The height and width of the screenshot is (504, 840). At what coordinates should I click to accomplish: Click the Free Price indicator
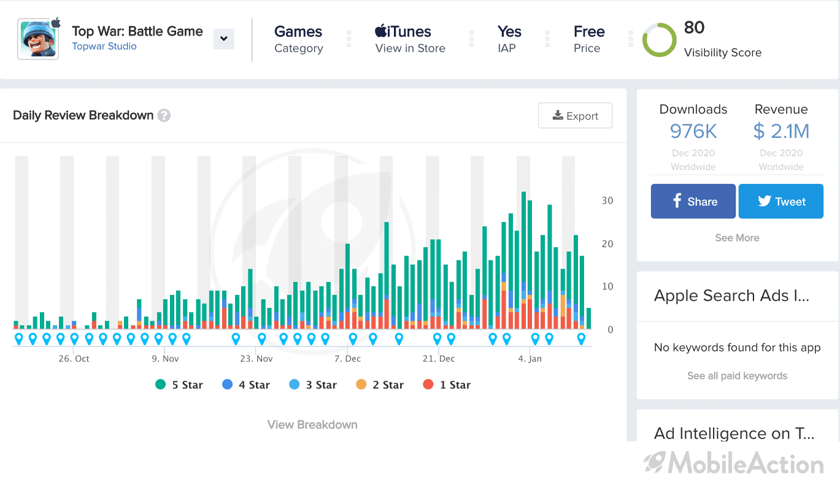click(x=589, y=39)
